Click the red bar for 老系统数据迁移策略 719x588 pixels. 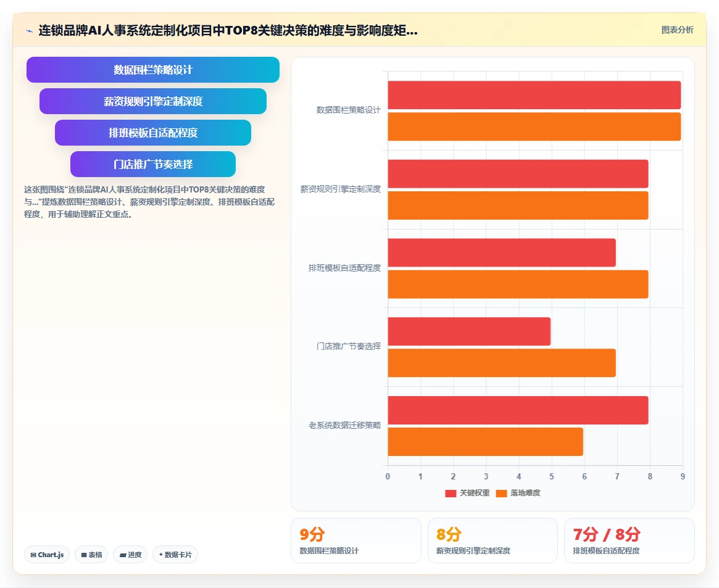point(518,410)
